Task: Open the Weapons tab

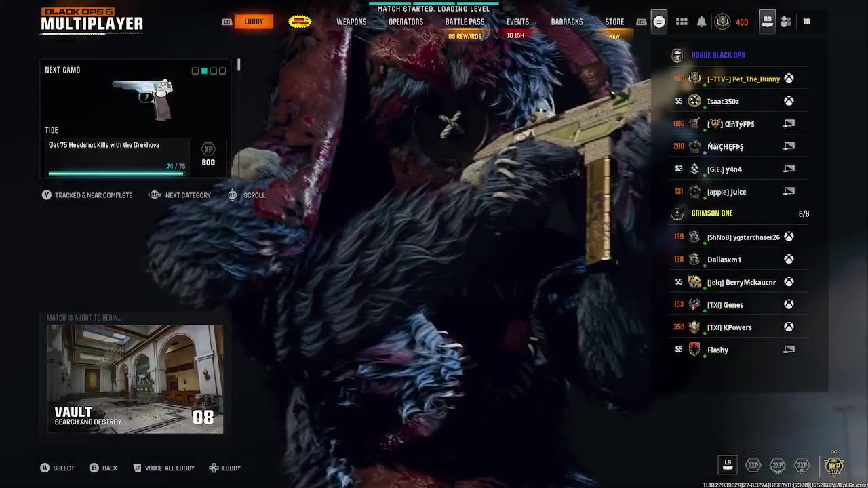Action: point(351,22)
